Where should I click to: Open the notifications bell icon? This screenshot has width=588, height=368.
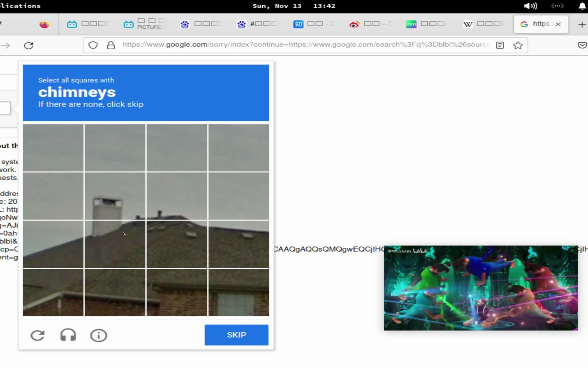tap(582, 6)
